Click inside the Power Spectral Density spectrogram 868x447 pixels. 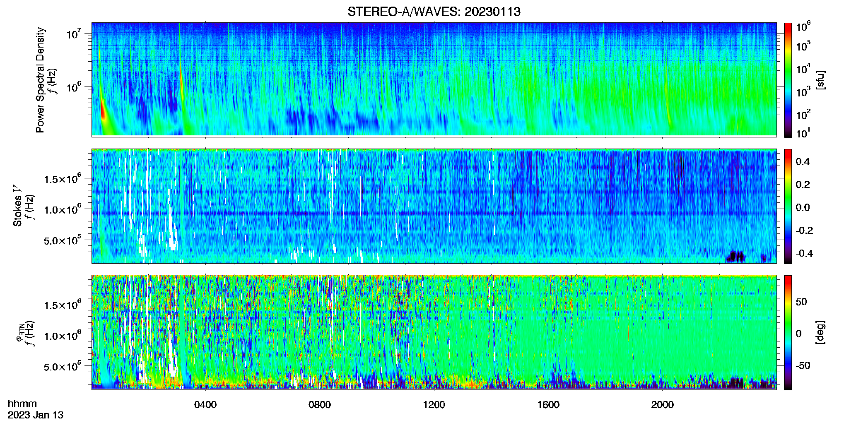coord(434,79)
